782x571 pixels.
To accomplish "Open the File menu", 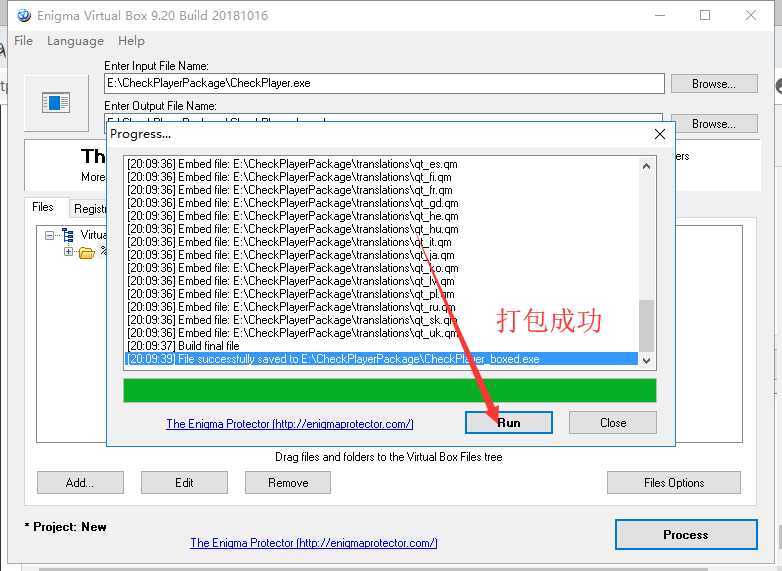I will (x=23, y=41).
